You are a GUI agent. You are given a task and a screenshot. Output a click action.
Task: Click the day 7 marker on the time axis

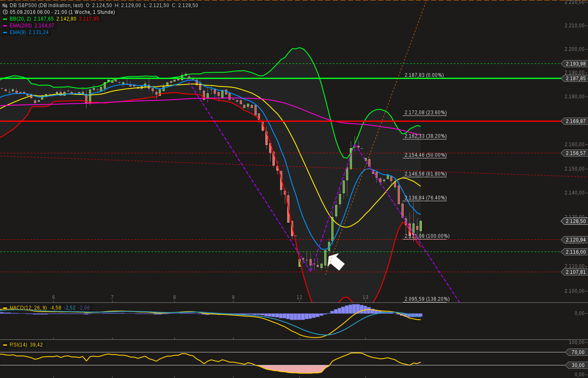coord(112,297)
